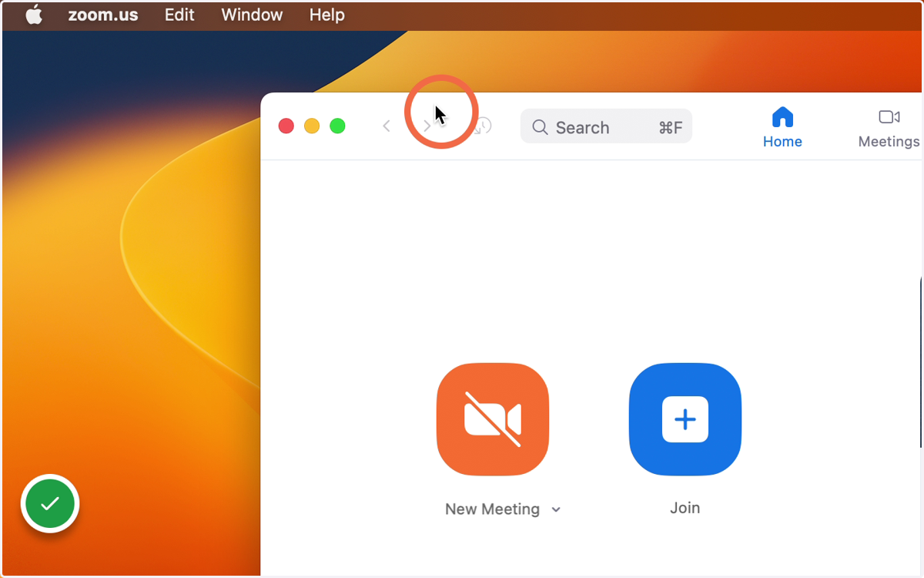924x578 pixels.
Task: Go back with the left chevron arrow
Action: coord(387,126)
